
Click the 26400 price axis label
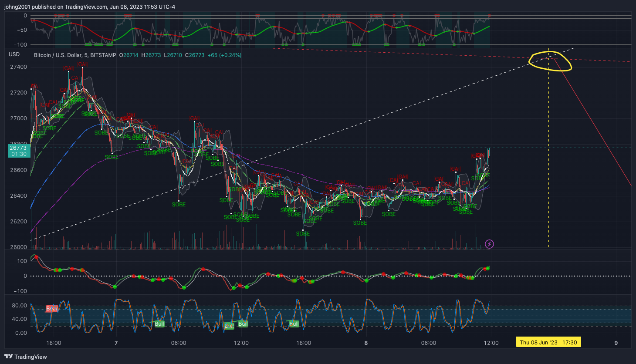(x=18, y=196)
